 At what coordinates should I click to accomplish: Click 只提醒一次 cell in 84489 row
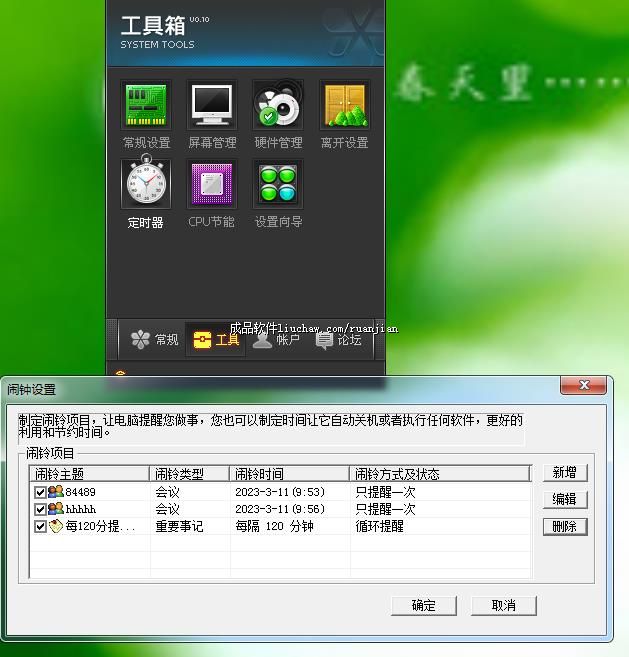tap(386, 492)
